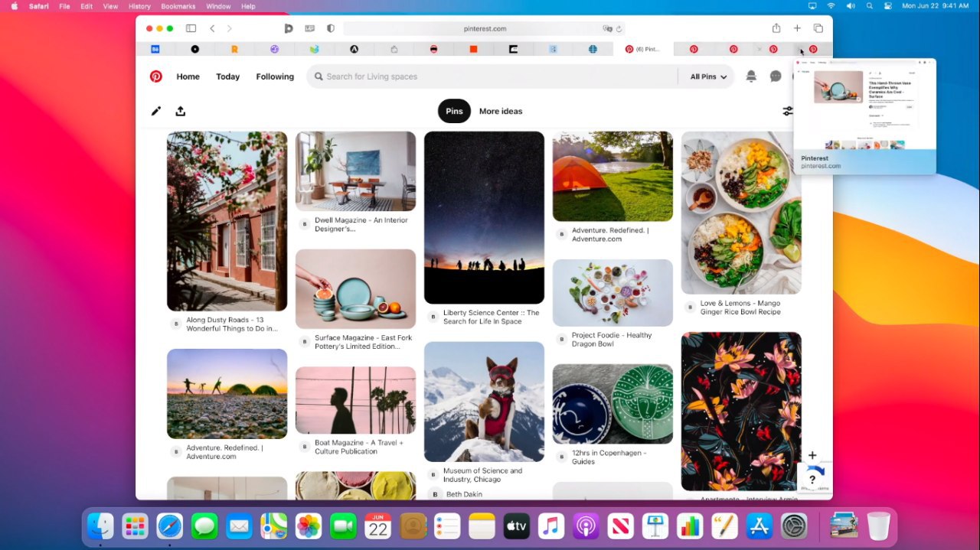The width and height of the screenshot is (980, 550).
Task: Toggle the Safari sidebar icon
Action: point(191,28)
